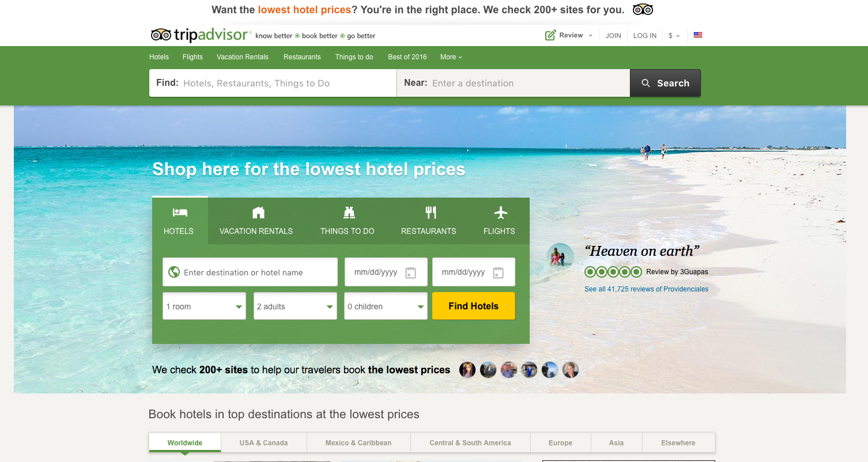Click the dark Search button
The image size is (868, 462).
[x=665, y=83]
